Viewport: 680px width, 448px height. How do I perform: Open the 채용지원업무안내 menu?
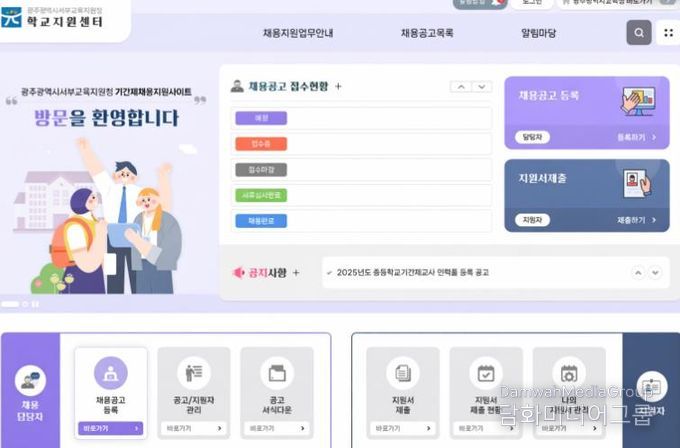coord(298,33)
